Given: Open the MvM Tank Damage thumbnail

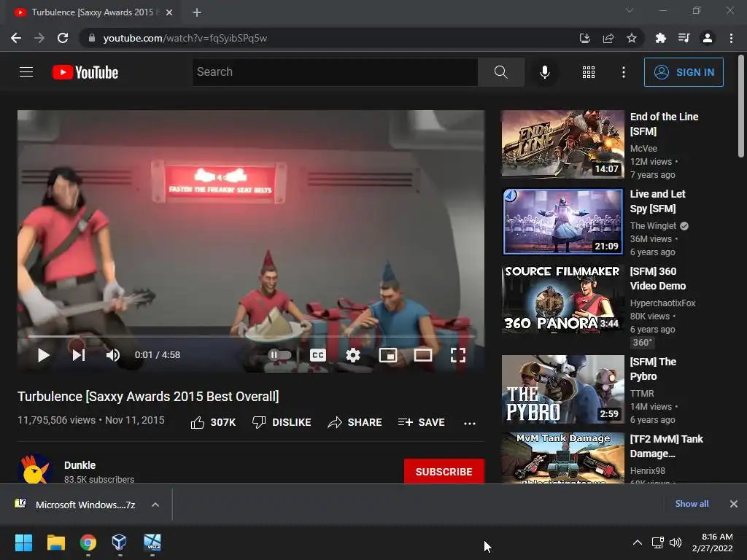Looking at the screenshot, I should click(562, 458).
